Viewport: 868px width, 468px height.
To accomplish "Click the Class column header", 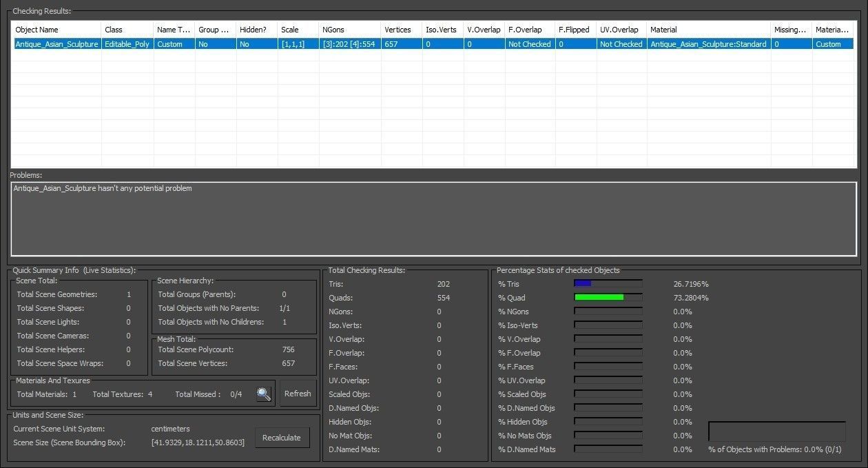I will pos(127,30).
